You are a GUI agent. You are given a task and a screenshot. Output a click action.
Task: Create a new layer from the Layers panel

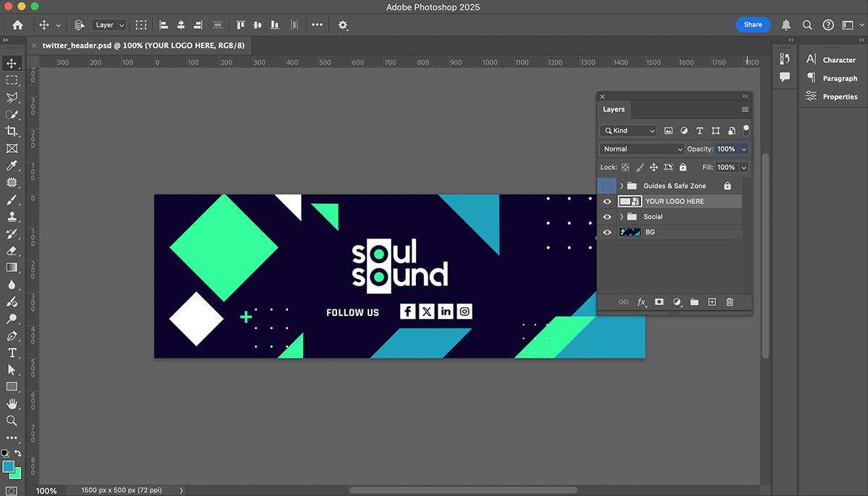pyautogui.click(x=712, y=302)
